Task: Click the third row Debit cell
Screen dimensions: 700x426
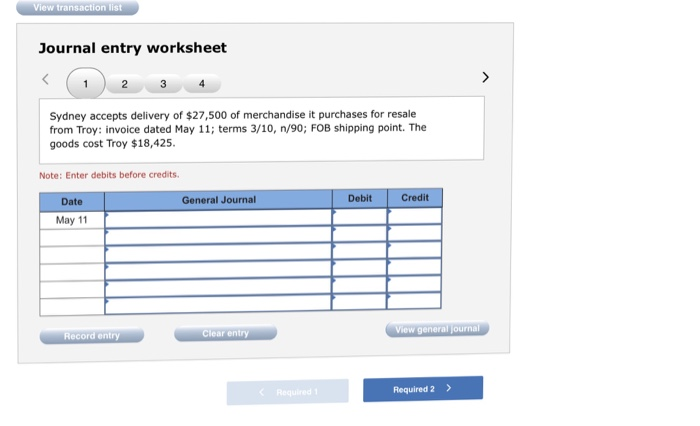Action: point(359,251)
